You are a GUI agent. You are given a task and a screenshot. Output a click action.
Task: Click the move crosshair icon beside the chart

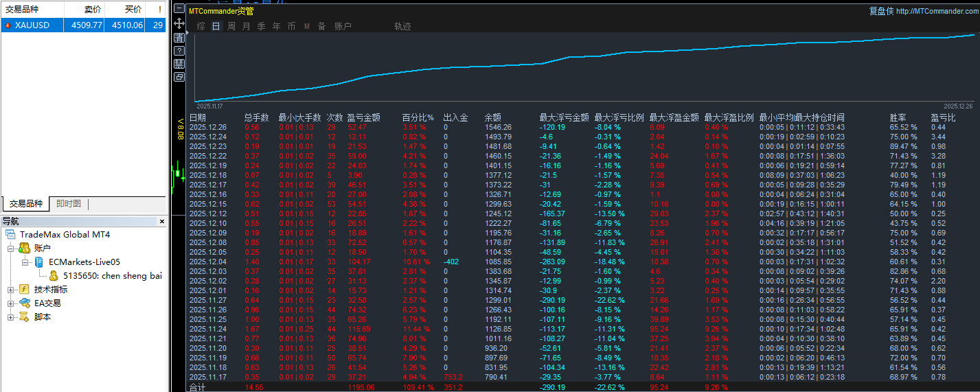point(179,23)
